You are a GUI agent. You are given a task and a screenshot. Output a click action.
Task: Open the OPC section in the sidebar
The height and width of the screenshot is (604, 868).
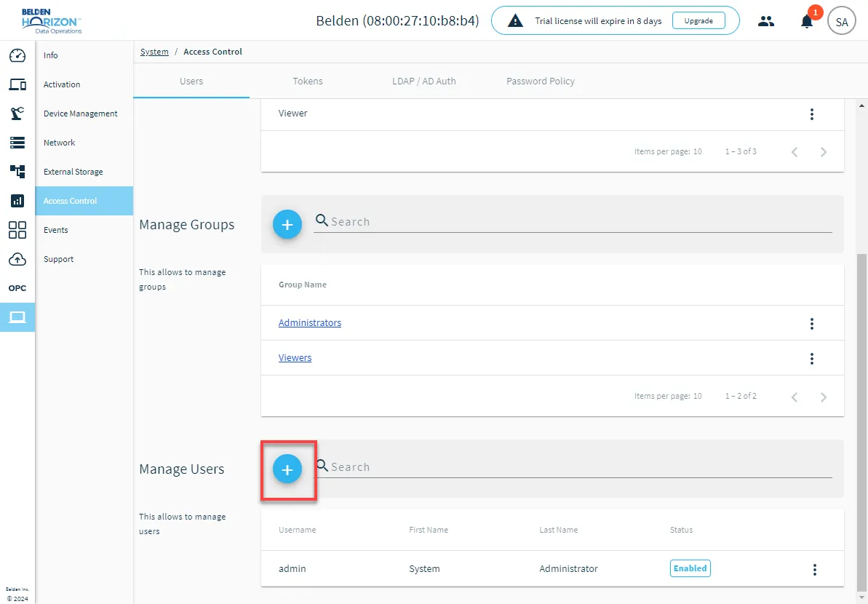(17, 288)
